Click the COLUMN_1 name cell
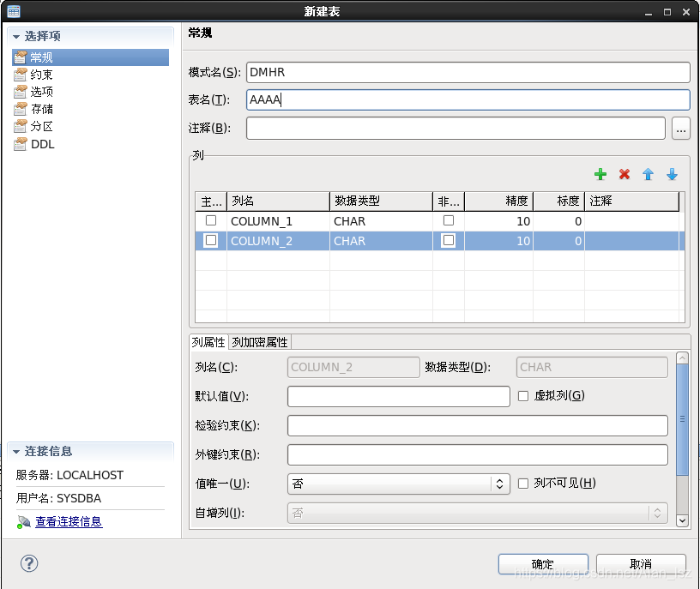This screenshot has height=589, width=700. pos(278,221)
